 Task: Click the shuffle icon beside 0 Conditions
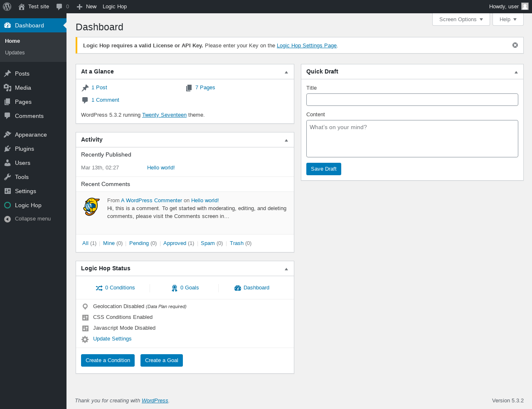pyautogui.click(x=99, y=288)
